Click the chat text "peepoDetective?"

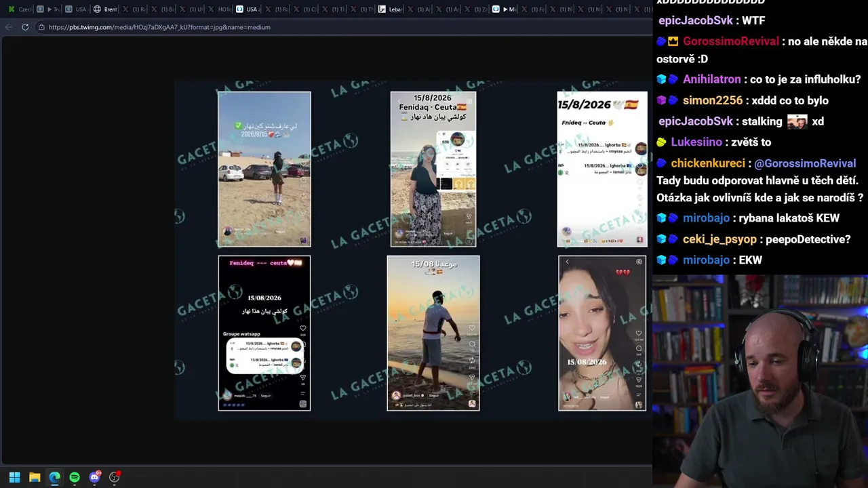click(x=808, y=239)
